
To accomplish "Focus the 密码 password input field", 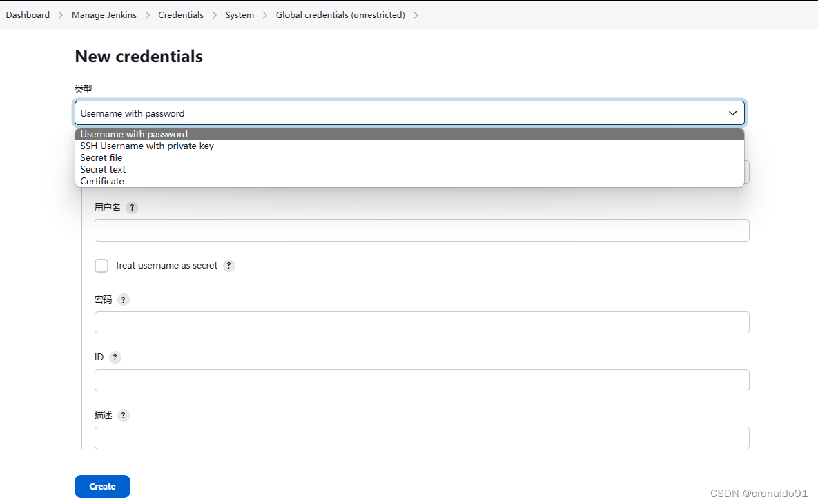I will coord(422,322).
